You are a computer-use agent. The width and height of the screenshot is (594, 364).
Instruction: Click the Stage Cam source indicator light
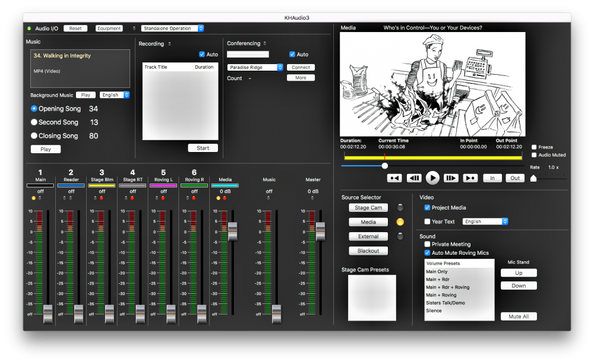[x=400, y=208]
